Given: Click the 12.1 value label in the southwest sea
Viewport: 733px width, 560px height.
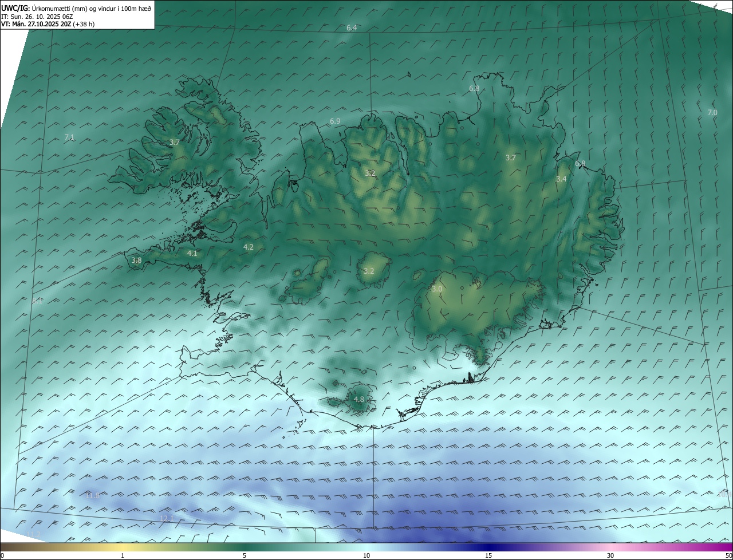Looking at the screenshot, I should coord(166,518).
